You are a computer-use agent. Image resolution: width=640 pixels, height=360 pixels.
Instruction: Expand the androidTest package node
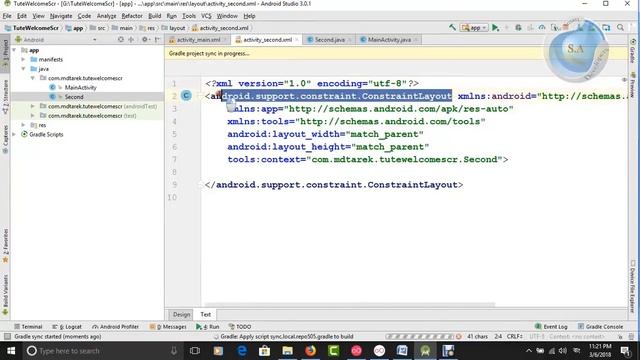point(33,106)
